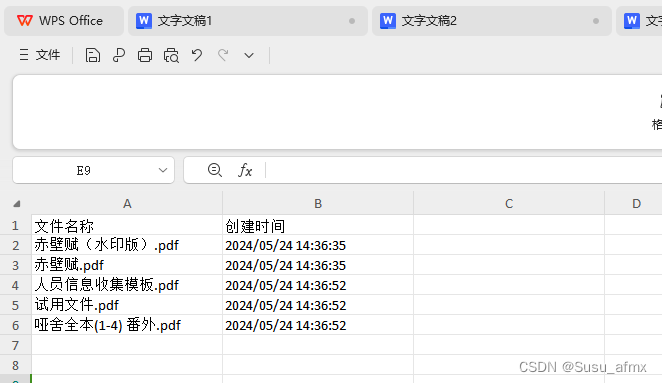Open Print Preview icon

(x=171, y=55)
